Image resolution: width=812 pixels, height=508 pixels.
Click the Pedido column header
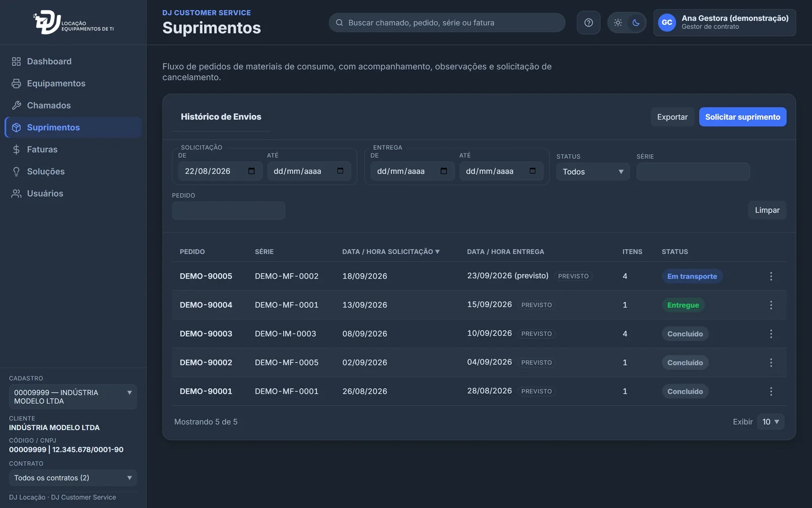tap(192, 251)
